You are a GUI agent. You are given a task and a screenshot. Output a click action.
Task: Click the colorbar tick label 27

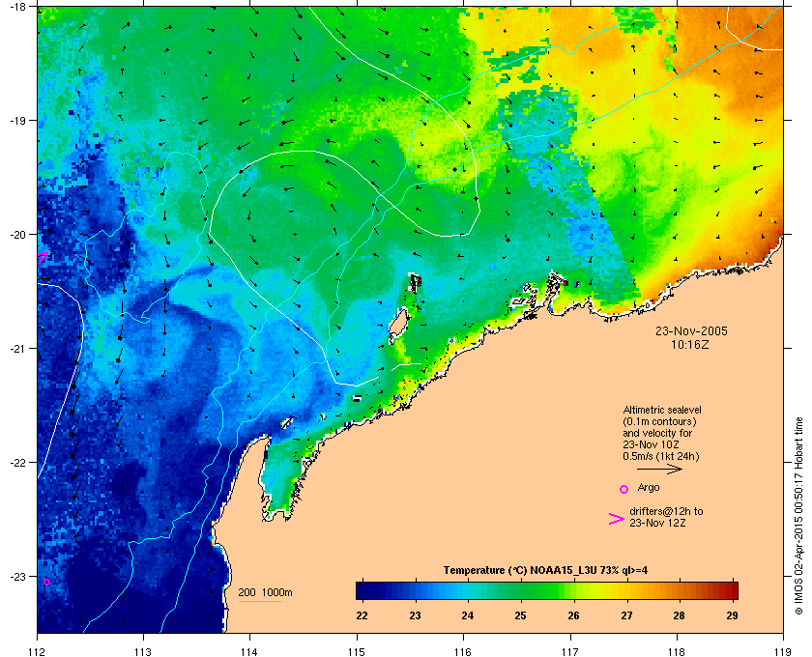coord(626,615)
